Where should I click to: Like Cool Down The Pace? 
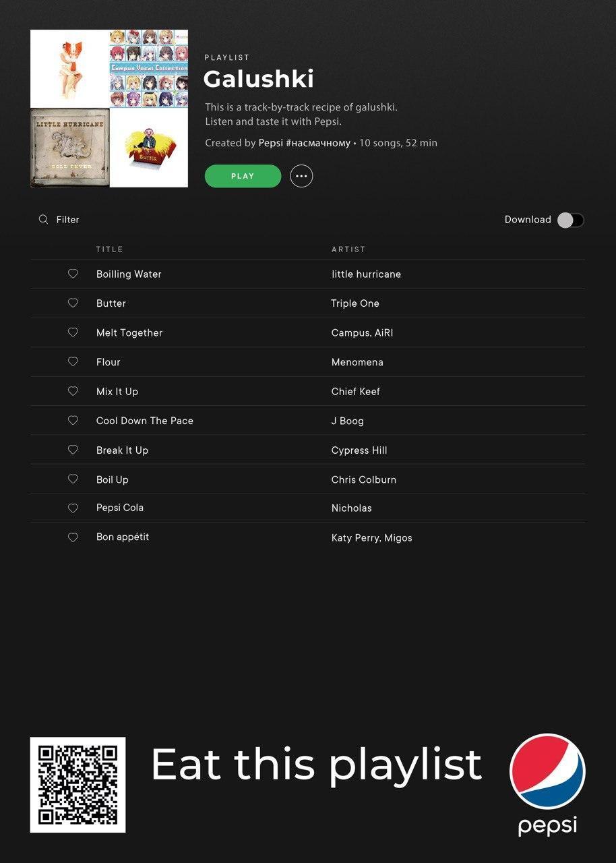pyautogui.click(x=73, y=420)
